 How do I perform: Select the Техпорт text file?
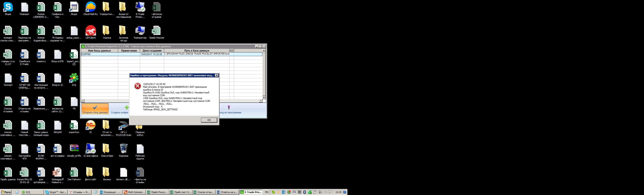(x=8, y=80)
